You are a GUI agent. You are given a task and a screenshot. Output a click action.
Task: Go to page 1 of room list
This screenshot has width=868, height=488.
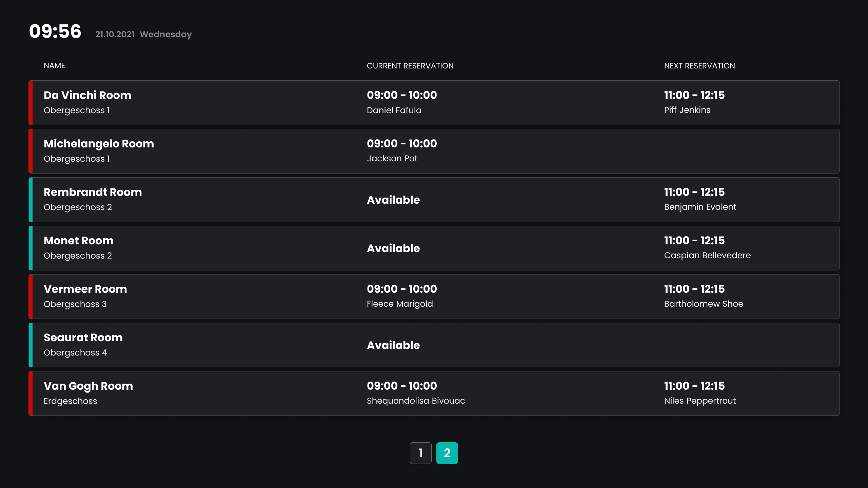[420, 453]
